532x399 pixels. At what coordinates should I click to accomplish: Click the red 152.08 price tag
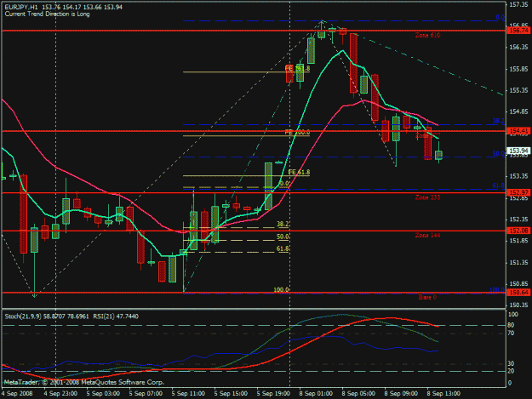click(x=518, y=231)
